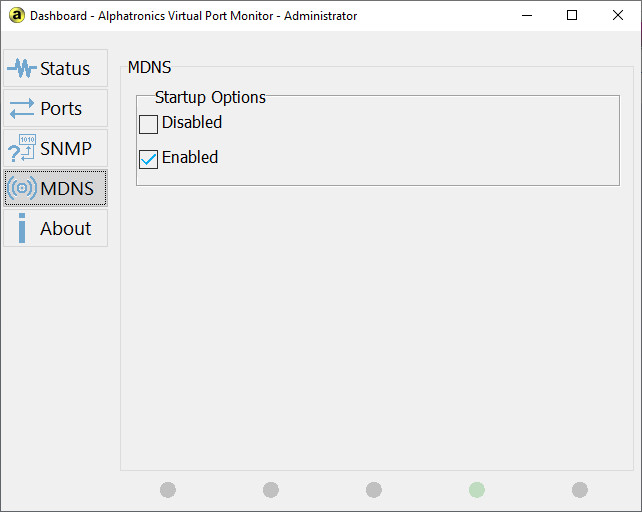
Task: Click the About info icon
Action: pyautogui.click(x=22, y=228)
